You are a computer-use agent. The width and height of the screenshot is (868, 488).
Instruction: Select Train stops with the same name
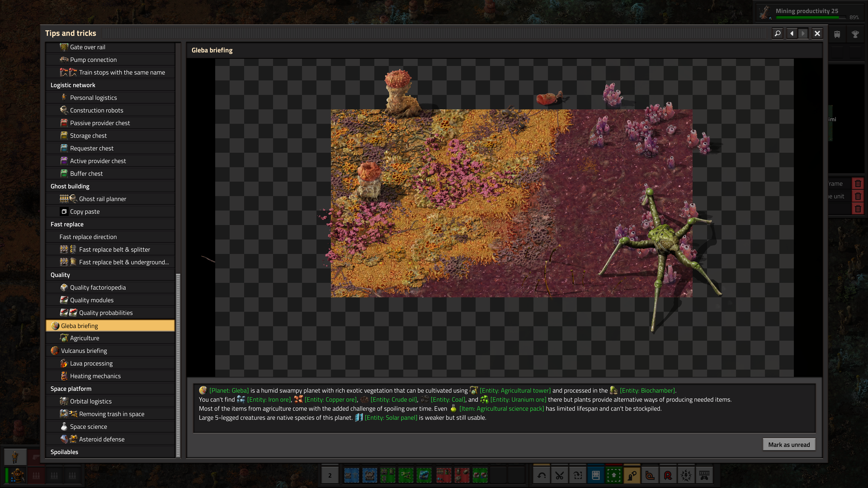110,72
